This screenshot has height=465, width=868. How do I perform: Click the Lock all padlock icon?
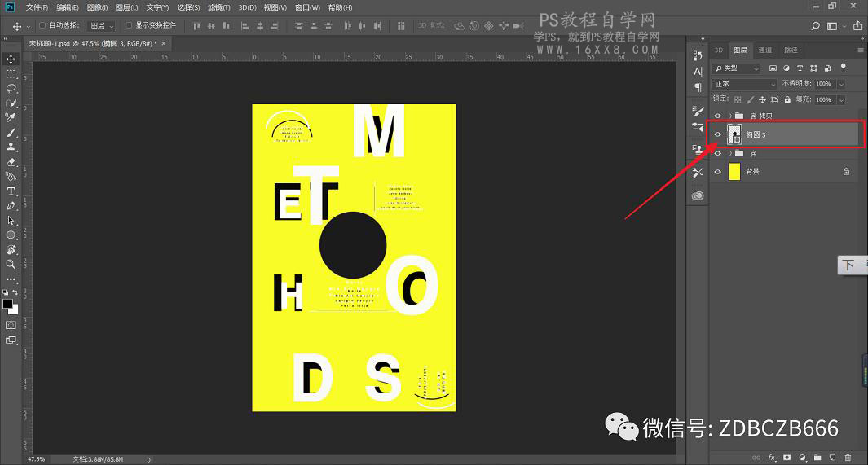(787, 99)
